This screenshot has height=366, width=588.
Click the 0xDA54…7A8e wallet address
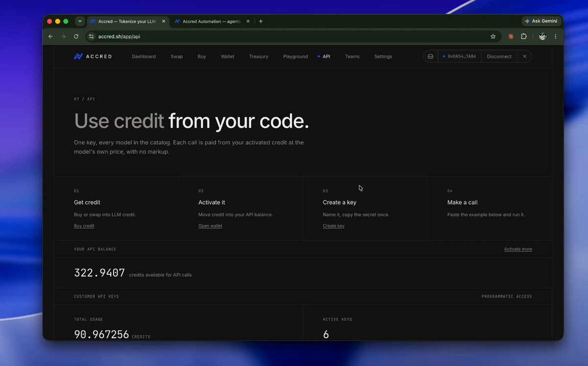pyautogui.click(x=459, y=56)
